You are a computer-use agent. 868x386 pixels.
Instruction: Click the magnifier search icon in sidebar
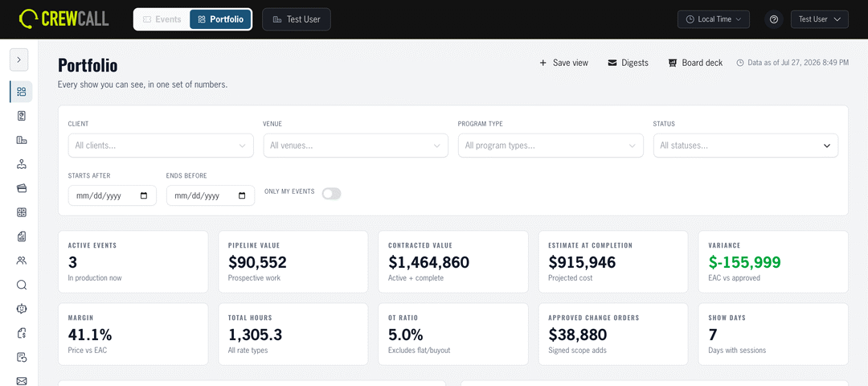click(x=22, y=285)
